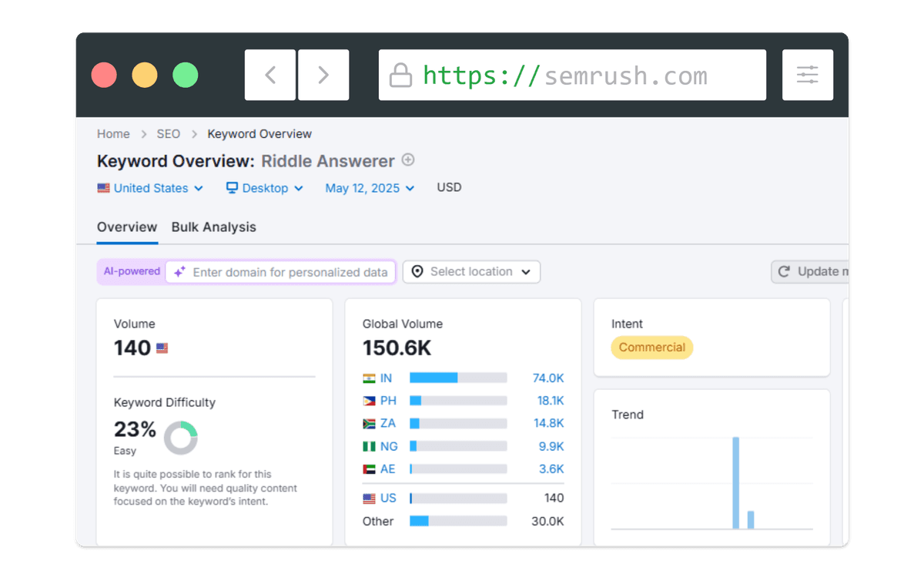Click the 3.6K volume value
924x578 pixels.
[x=551, y=469]
